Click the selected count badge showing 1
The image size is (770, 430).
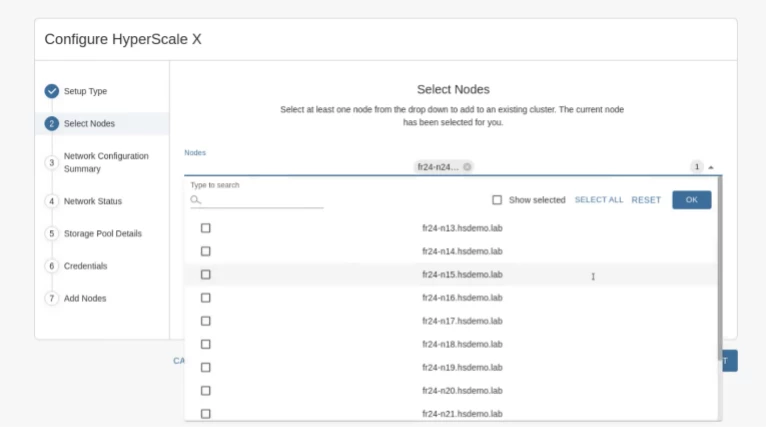(x=697, y=167)
